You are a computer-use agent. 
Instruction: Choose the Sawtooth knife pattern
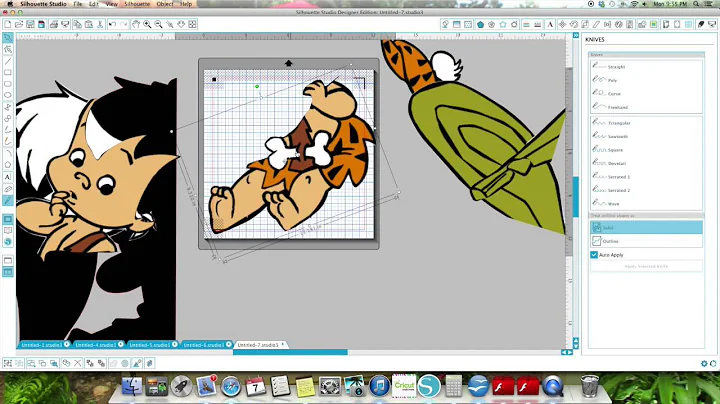tap(646, 136)
